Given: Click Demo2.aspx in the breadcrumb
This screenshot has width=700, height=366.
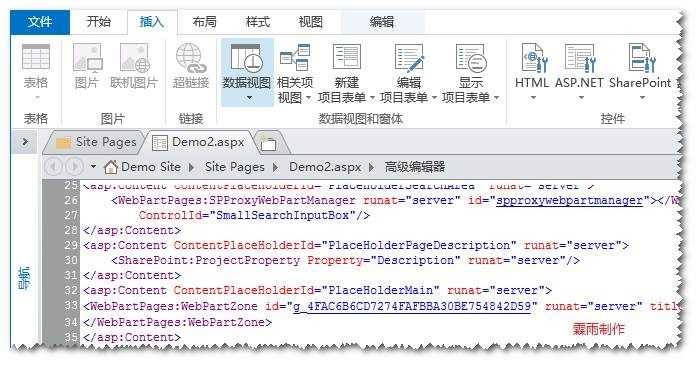Looking at the screenshot, I should point(325,167).
